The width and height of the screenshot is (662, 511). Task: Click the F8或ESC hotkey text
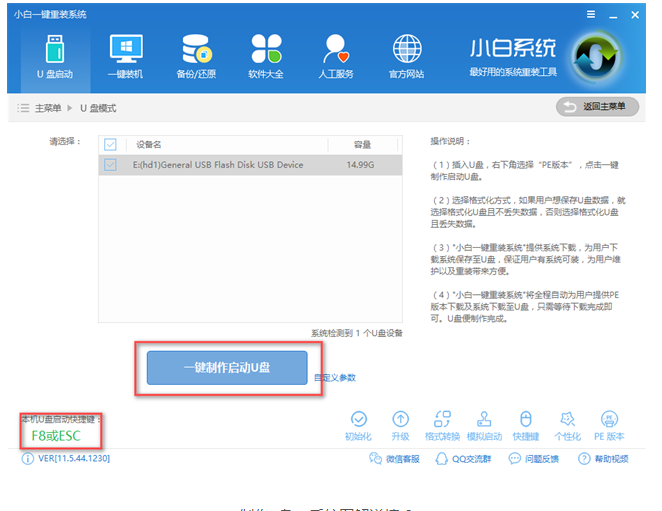pyautogui.click(x=56, y=436)
